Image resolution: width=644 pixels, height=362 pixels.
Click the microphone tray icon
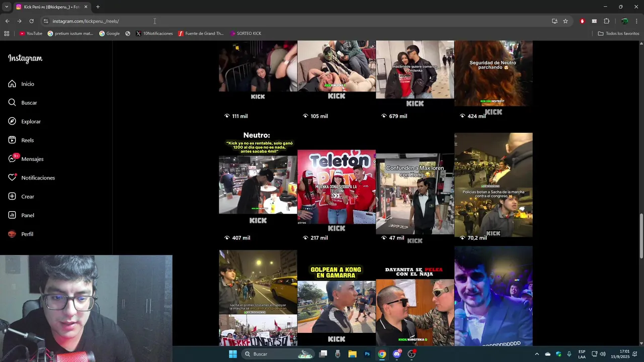569,354
